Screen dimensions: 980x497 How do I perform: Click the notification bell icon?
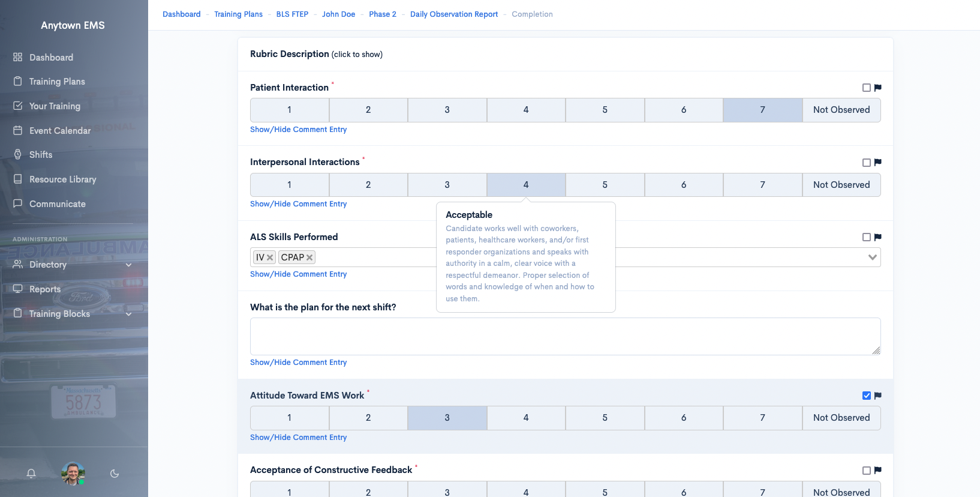(31, 474)
